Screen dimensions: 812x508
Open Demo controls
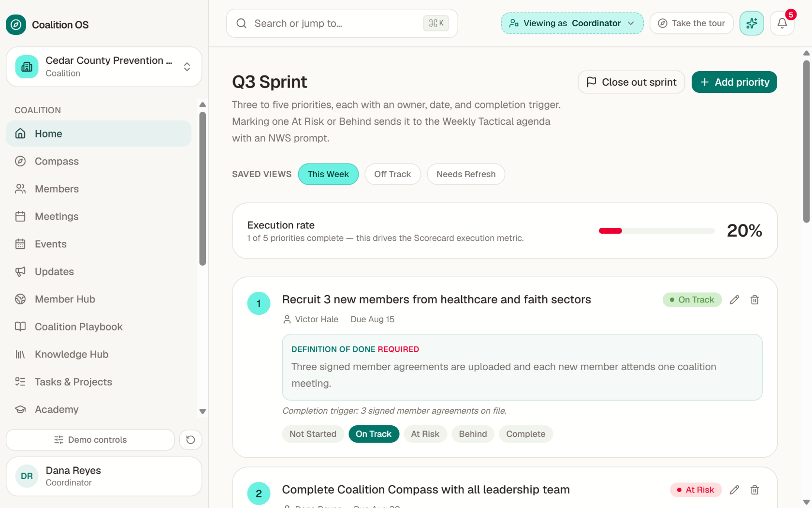tap(90, 440)
